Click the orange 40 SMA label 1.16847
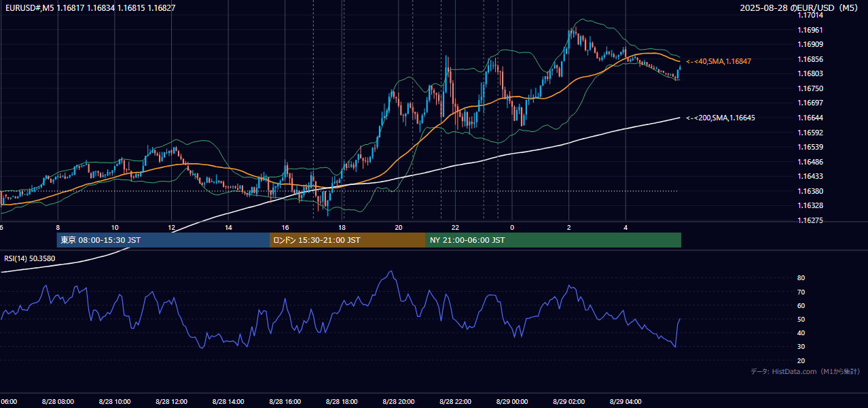The height and width of the screenshot is (408, 868). (x=719, y=61)
